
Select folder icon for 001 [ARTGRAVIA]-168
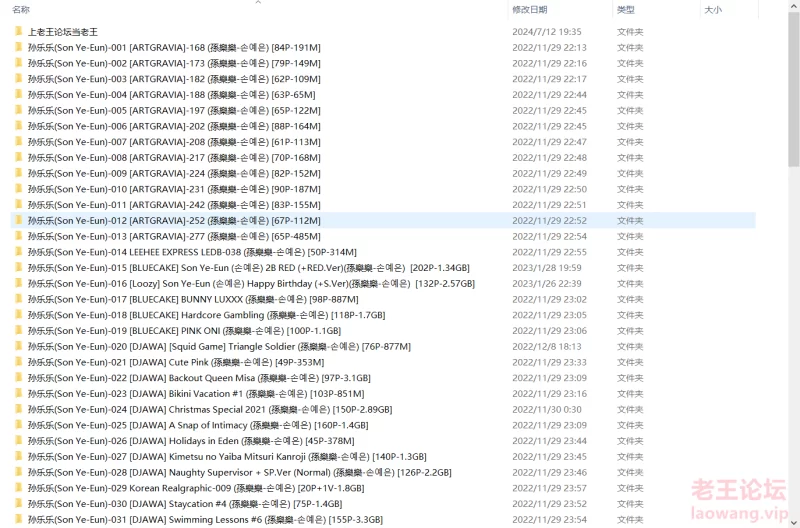[19, 47]
